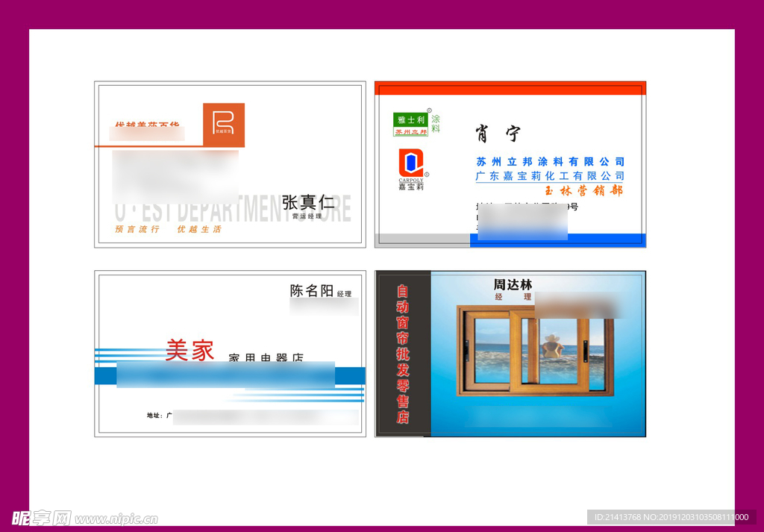Image resolution: width=764 pixels, height=532 pixels.
Task: Click the 预言流行 slogan text
Action: 137,230
